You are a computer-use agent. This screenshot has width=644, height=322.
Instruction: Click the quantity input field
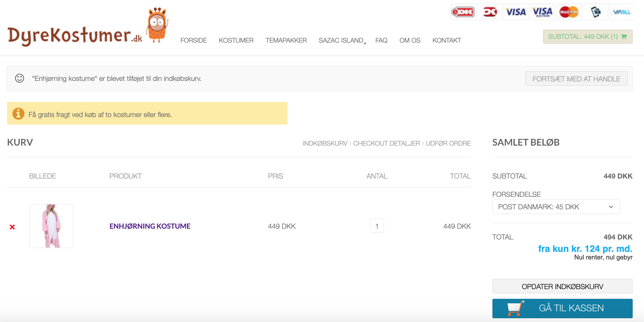point(377,226)
